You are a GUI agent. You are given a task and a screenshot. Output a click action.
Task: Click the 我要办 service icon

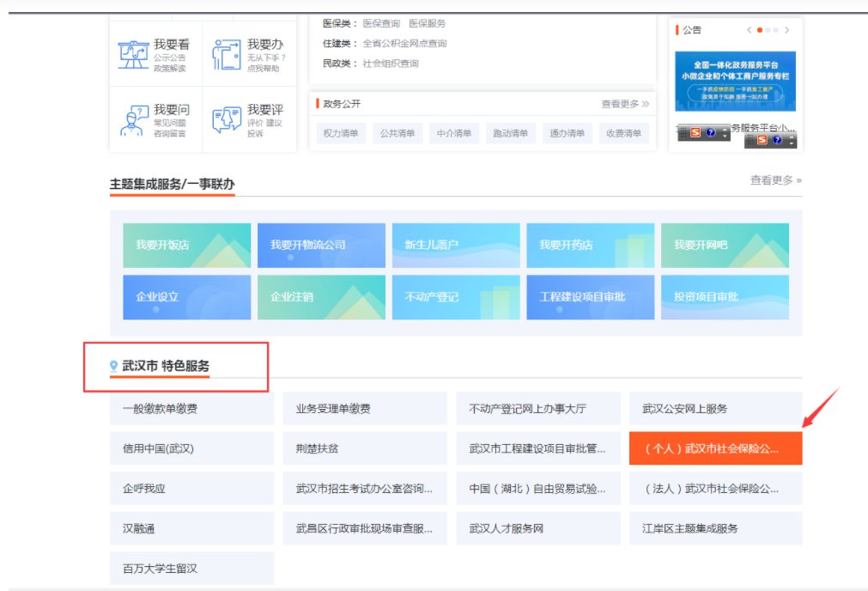point(227,55)
